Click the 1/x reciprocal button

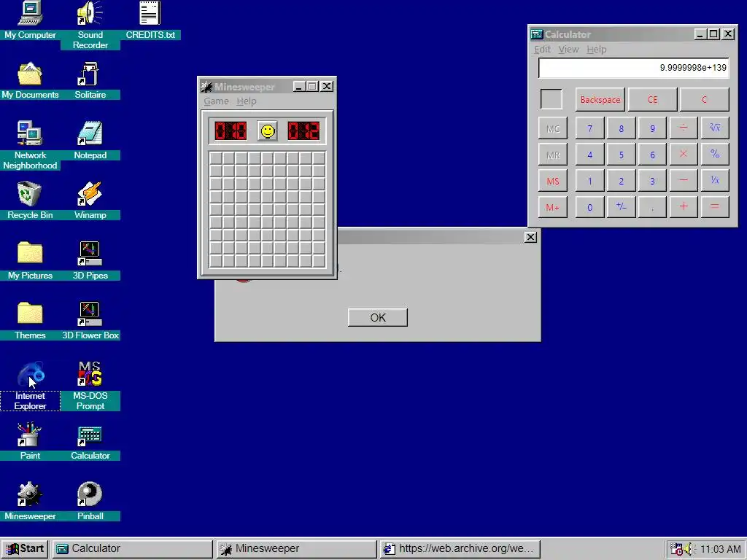715,181
